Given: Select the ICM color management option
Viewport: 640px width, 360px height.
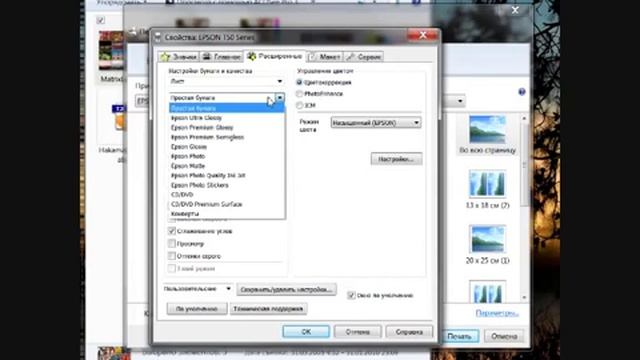Looking at the screenshot, I should pyautogui.click(x=299, y=105).
